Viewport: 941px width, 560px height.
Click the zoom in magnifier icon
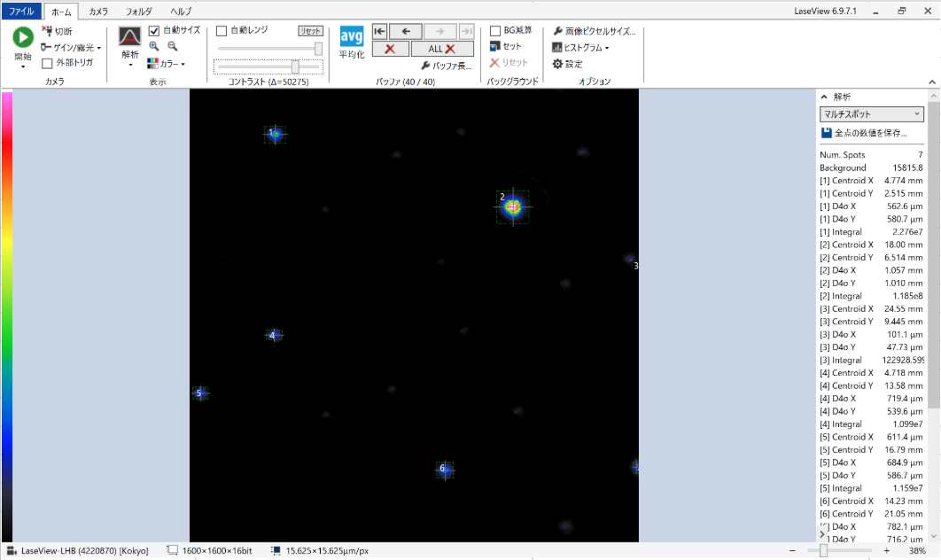click(x=154, y=47)
